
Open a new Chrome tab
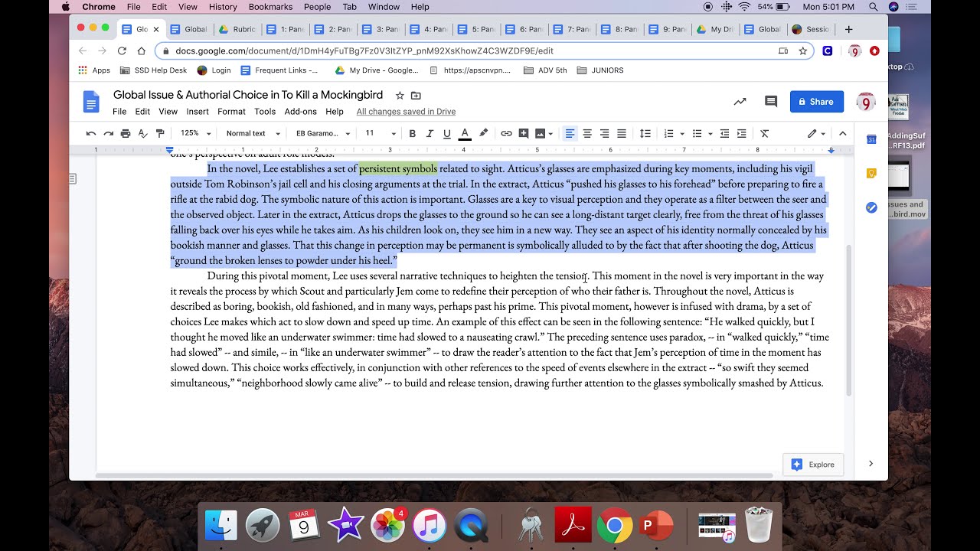848,29
